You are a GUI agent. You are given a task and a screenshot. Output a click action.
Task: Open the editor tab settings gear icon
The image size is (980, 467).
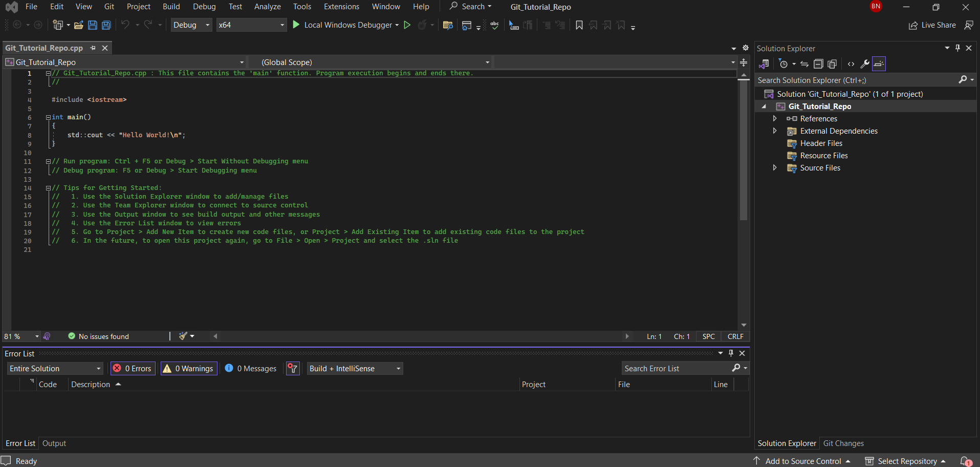point(746,48)
